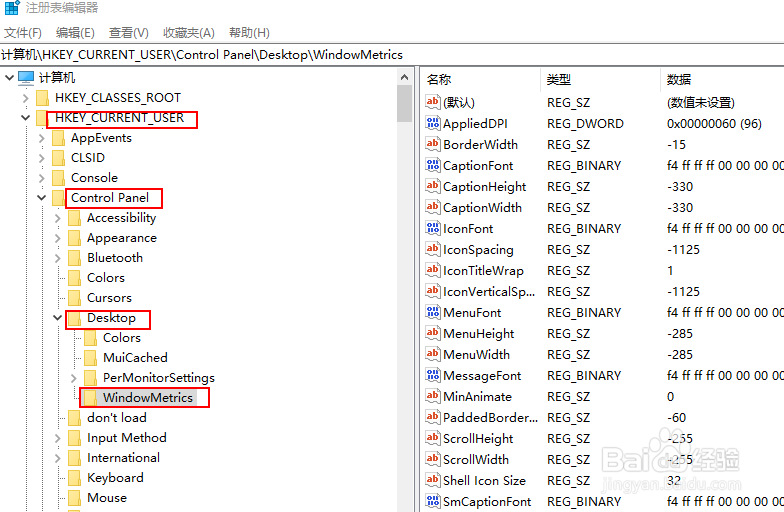Click the binary icon beside IconFont
The image size is (784, 512).
(432, 228)
